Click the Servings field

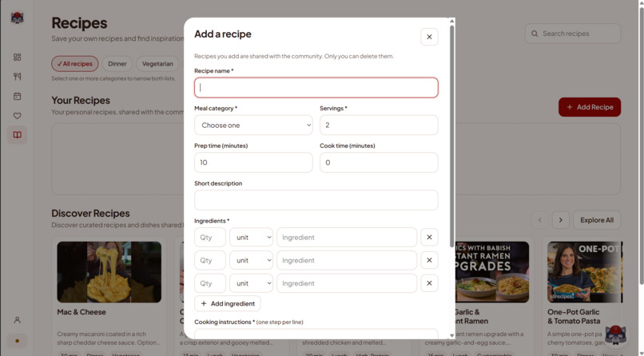tap(379, 125)
